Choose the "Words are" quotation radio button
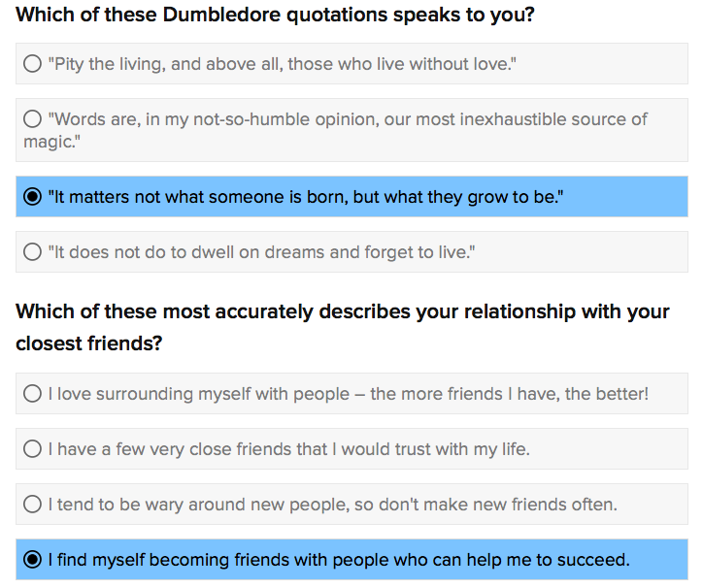The height and width of the screenshot is (588, 703). pos(32,119)
